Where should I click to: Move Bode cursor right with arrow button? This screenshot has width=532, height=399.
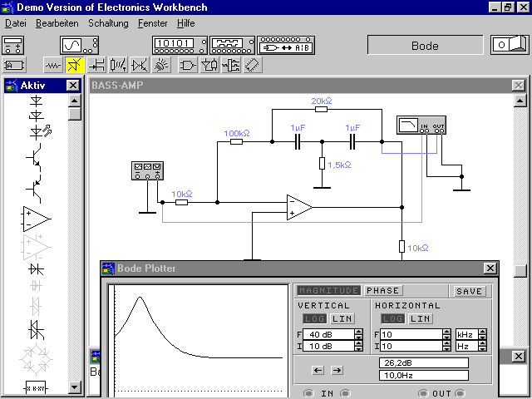click(x=337, y=370)
